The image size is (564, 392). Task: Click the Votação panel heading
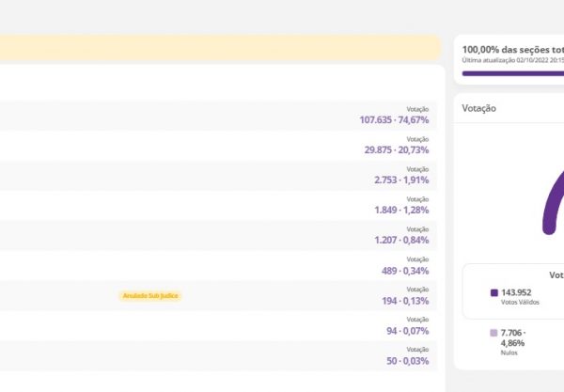coord(478,108)
